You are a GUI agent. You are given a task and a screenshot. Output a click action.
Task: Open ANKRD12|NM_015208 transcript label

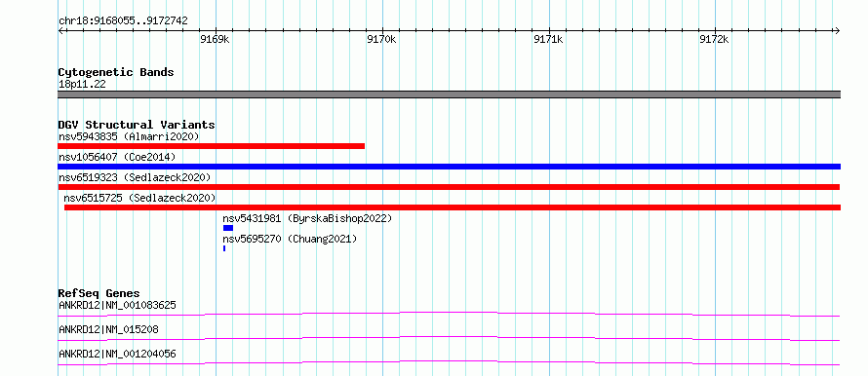point(108,329)
